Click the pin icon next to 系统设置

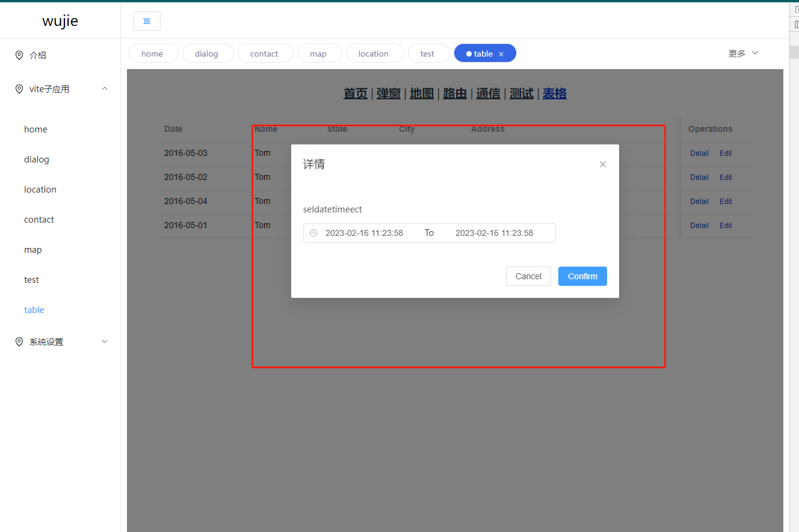pos(19,341)
